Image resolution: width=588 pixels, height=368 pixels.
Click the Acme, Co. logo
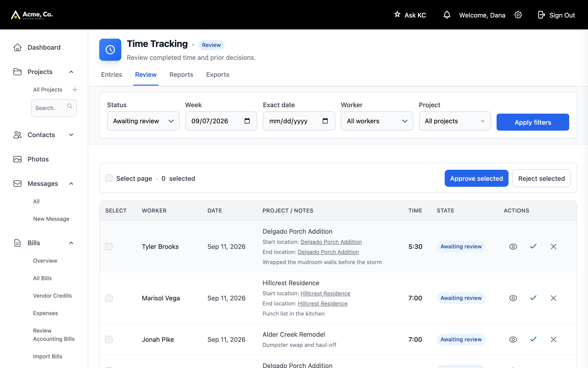tap(32, 15)
